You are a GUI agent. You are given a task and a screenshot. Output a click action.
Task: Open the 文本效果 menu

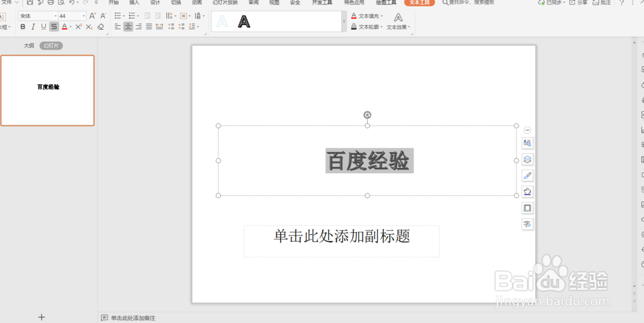(398, 22)
